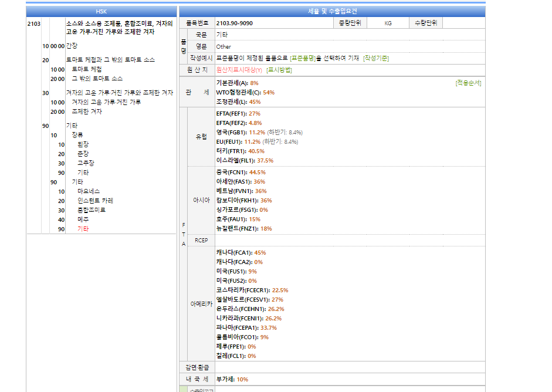Open the 토마토 케첩 tariff entry
The width and height of the screenshot is (552, 392).
(86, 69)
